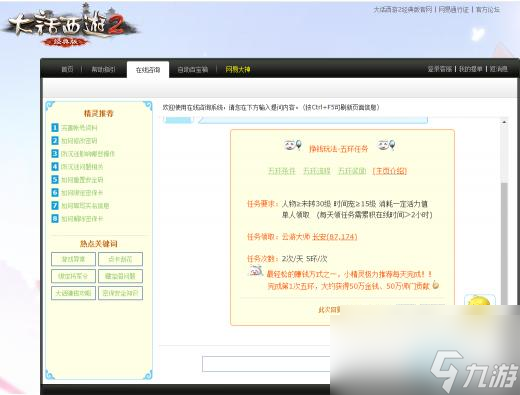Click the mask icon left of the card title
The height and width of the screenshot is (395, 520).
293,145
